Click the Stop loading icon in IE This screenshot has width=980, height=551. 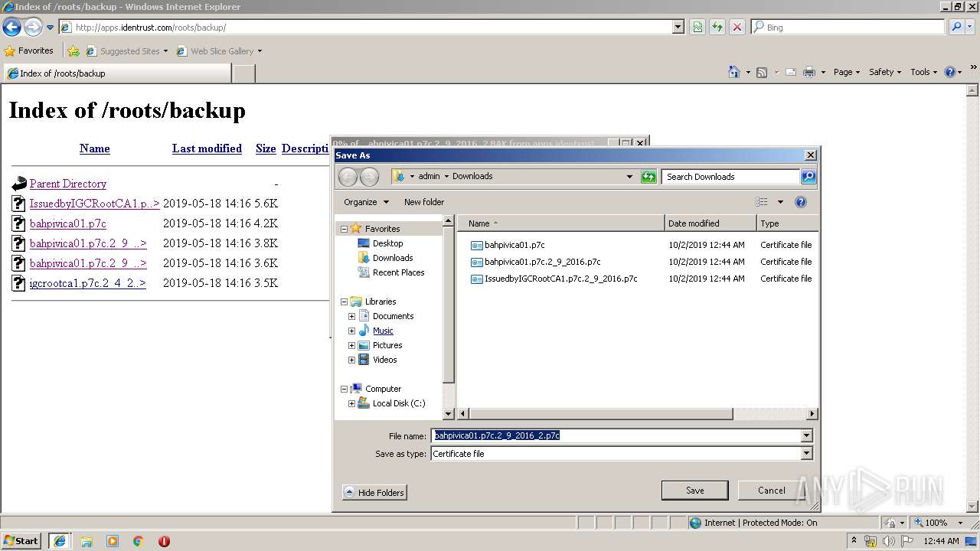click(x=737, y=28)
